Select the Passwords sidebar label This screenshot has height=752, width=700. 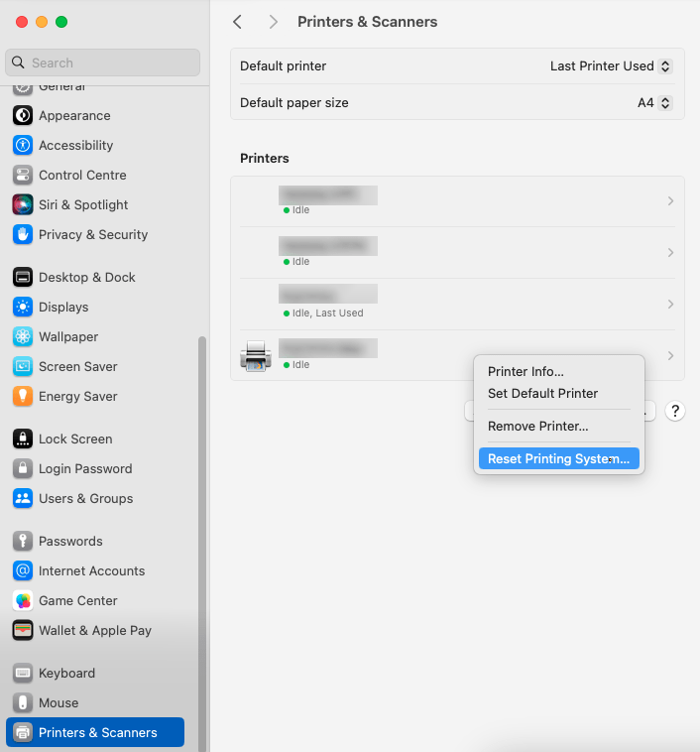click(x=70, y=541)
